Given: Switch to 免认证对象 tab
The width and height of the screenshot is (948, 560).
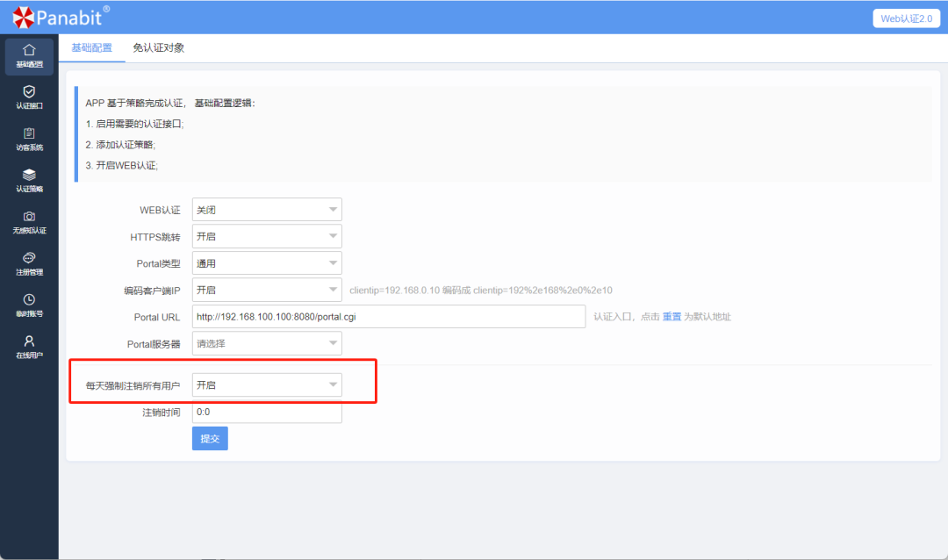Looking at the screenshot, I should pyautogui.click(x=158, y=47).
